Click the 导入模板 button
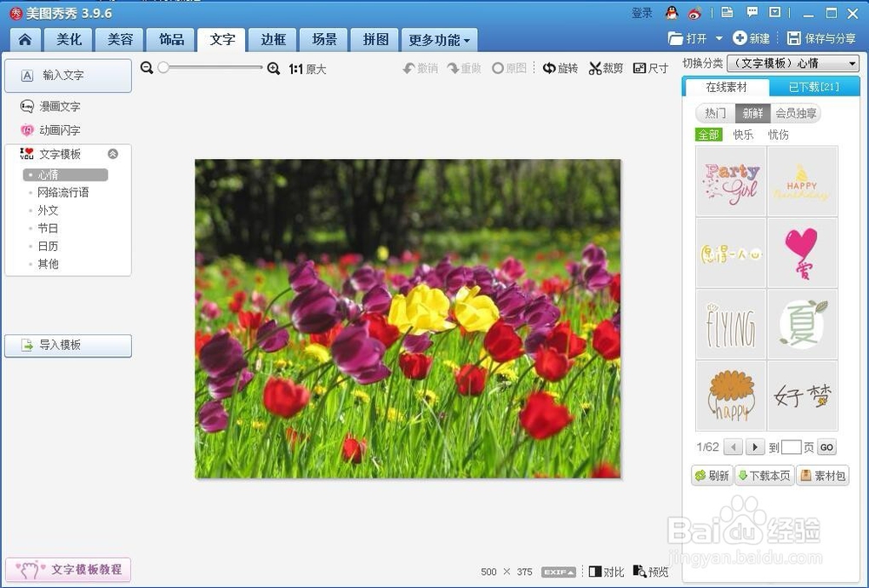 pos(68,346)
